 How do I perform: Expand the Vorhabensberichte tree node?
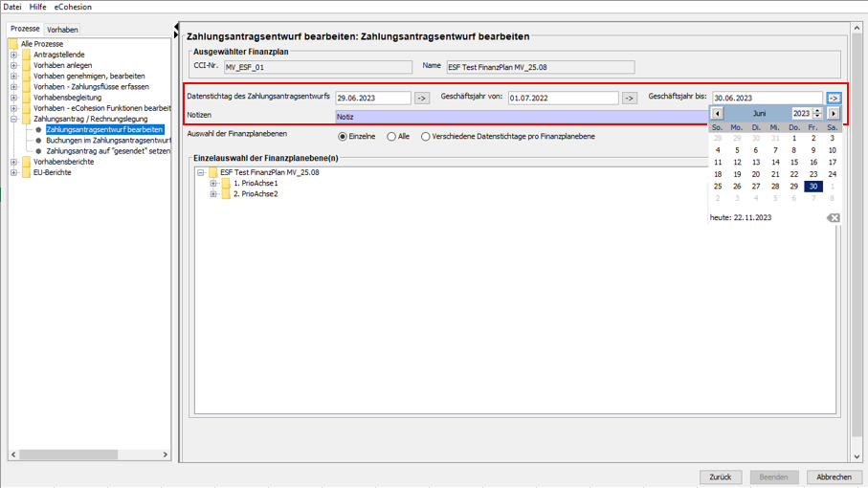pos(13,163)
